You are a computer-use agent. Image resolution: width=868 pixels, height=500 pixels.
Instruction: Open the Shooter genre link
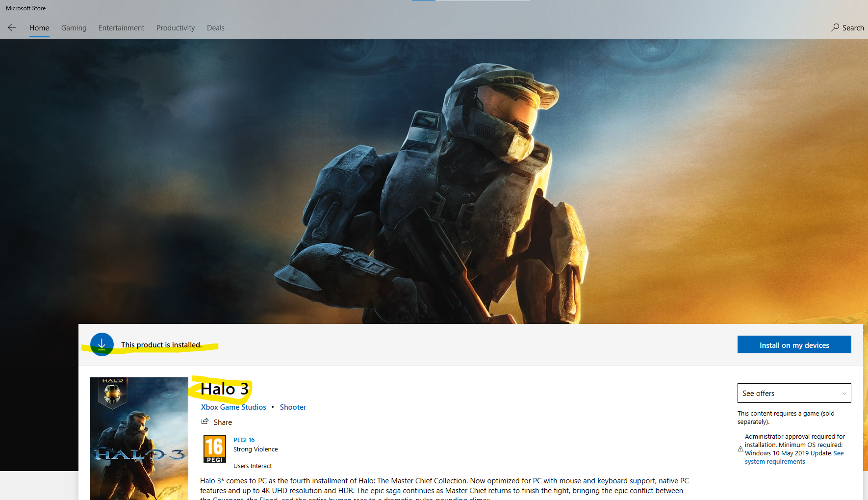[293, 407]
